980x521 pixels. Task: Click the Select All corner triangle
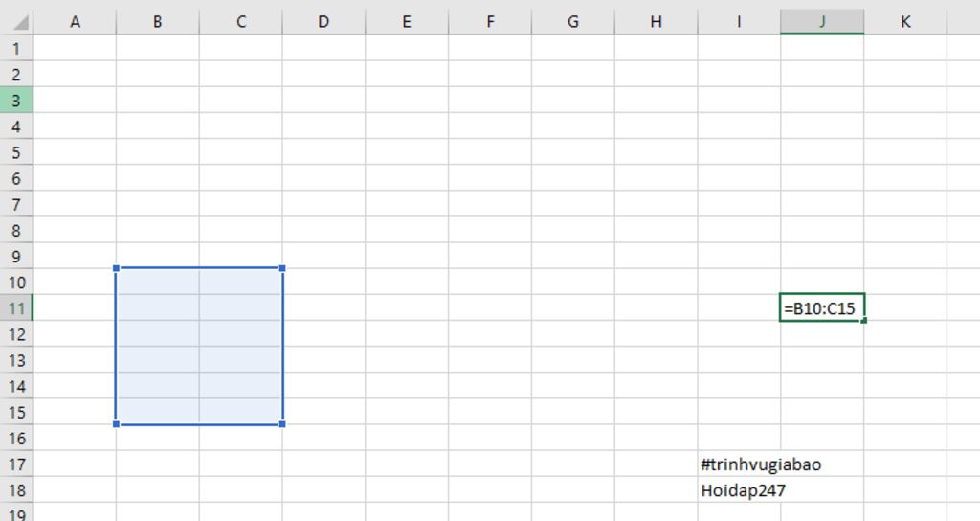pyautogui.click(x=18, y=22)
